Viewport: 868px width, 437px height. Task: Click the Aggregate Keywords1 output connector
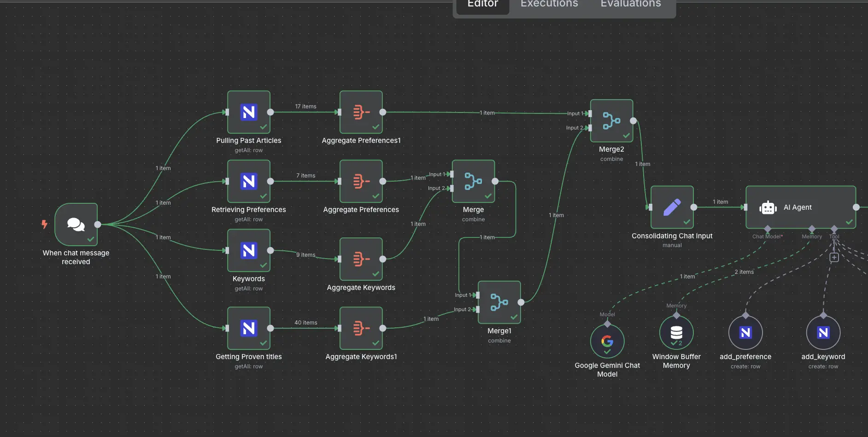point(383,328)
